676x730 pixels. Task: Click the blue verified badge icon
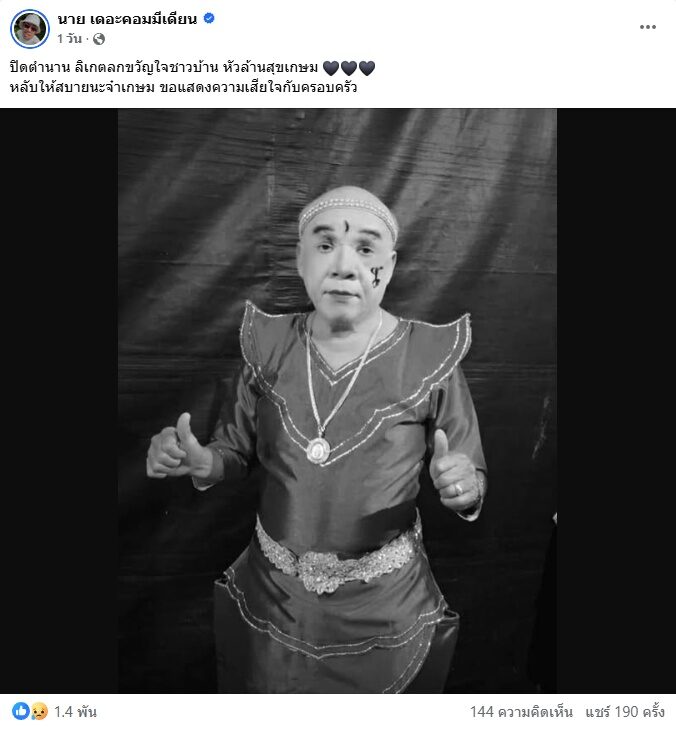tap(209, 18)
